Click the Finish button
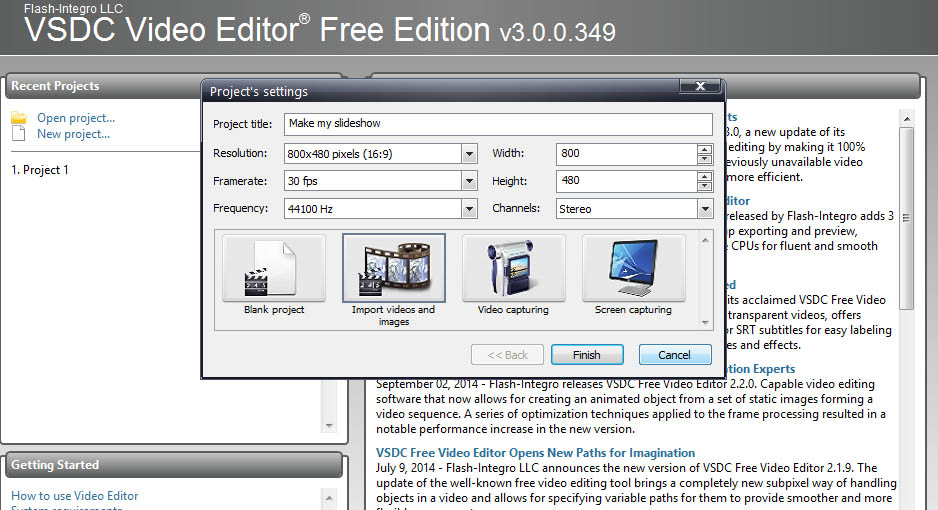The width and height of the screenshot is (938, 510). click(587, 355)
